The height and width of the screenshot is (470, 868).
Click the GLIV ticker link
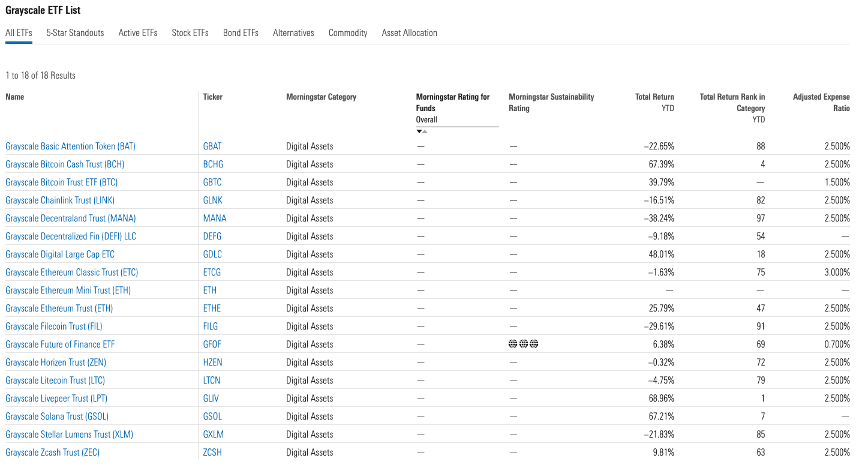(212, 399)
